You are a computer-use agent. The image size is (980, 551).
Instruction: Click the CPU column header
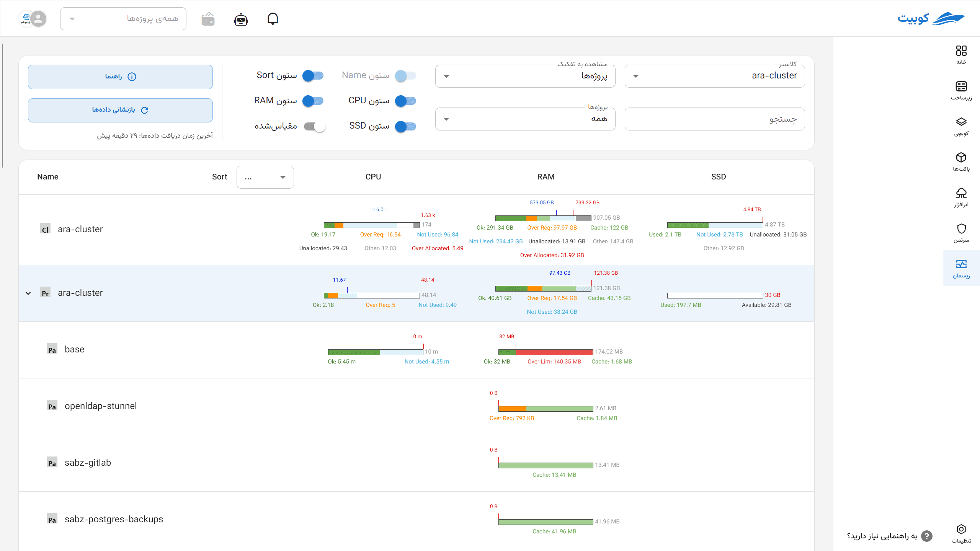[x=373, y=177]
